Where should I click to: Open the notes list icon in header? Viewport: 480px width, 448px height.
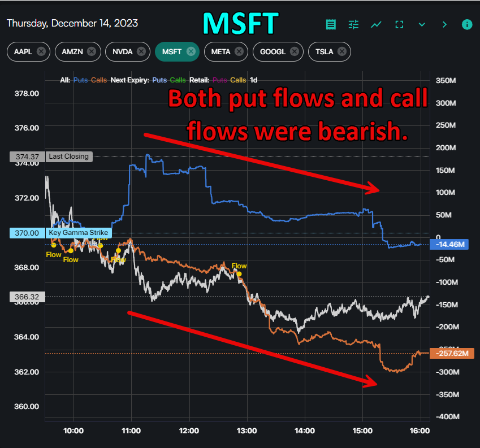click(331, 24)
